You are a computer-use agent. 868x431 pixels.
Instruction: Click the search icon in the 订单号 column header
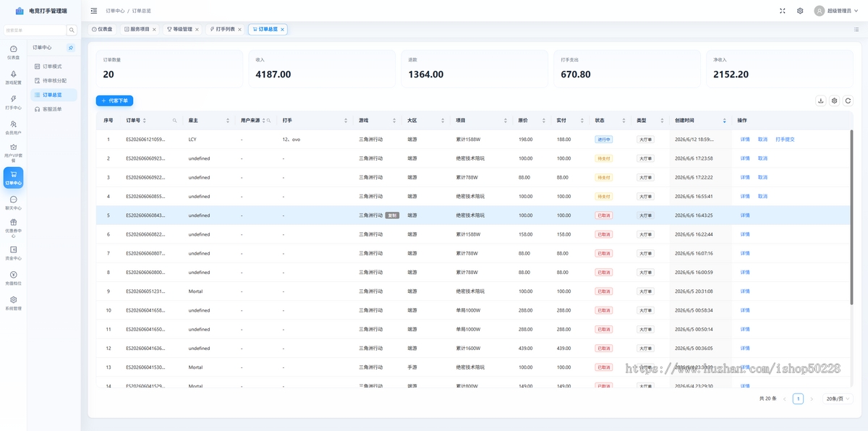point(174,120)
